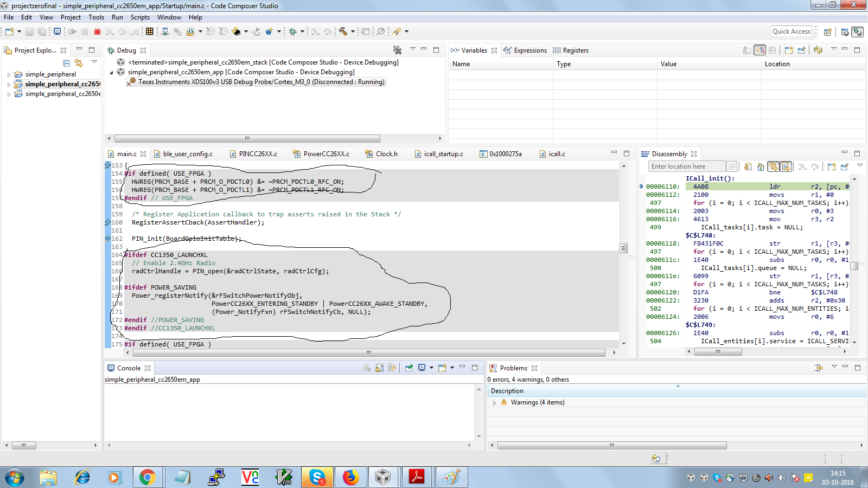
Task: Click the Enter location here field
Action: coord(686,166)
